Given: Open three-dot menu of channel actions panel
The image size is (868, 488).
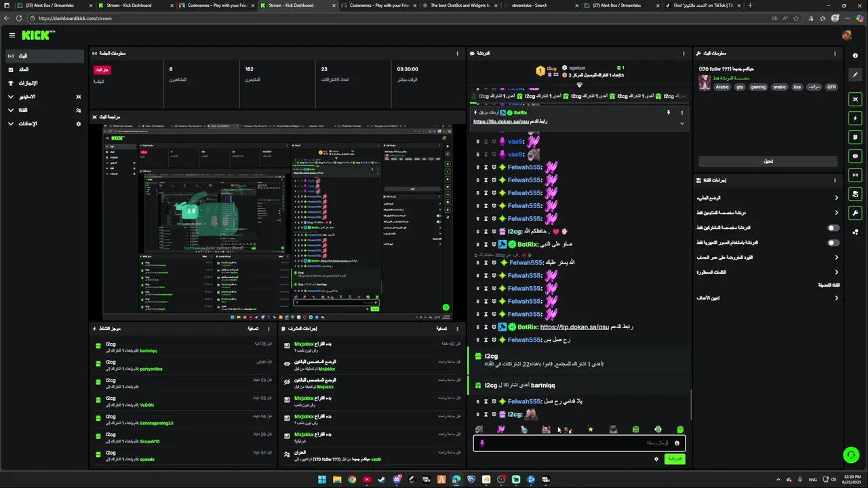Looking at the screenshot, I should (835, 180).
